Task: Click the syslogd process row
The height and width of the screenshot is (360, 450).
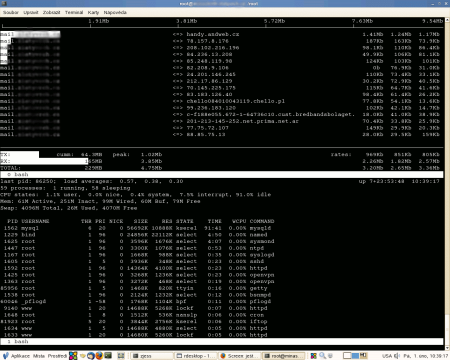Action: pyautogui.click(x=137, y=255)
